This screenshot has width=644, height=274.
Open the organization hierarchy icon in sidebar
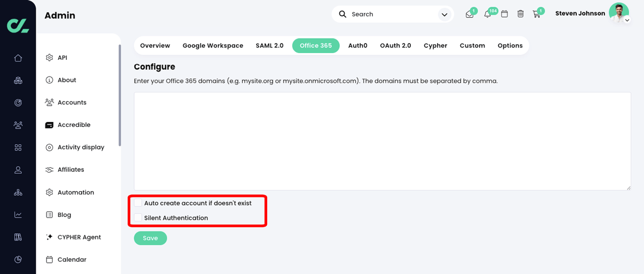coord(18,192)
